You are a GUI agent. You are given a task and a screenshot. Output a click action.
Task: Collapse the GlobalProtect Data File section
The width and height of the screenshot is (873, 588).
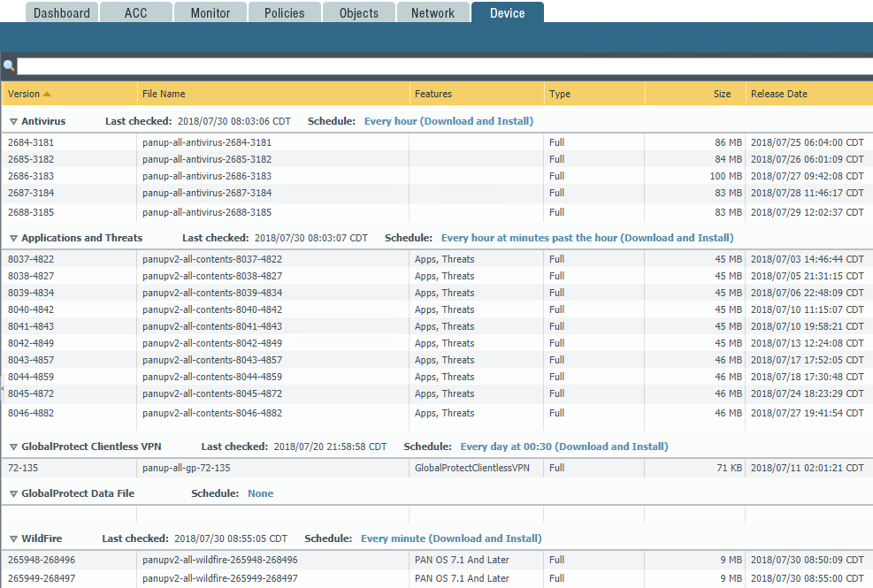(x=12, y=493)
